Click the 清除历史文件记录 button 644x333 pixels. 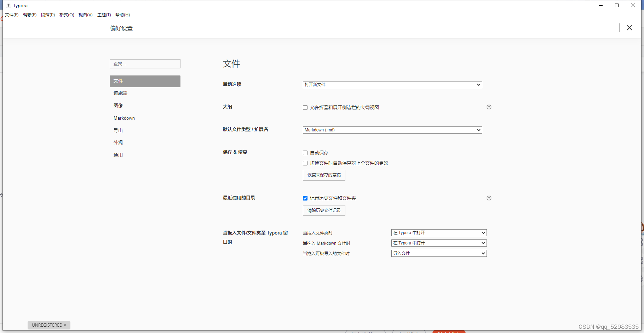coord(324,210)
